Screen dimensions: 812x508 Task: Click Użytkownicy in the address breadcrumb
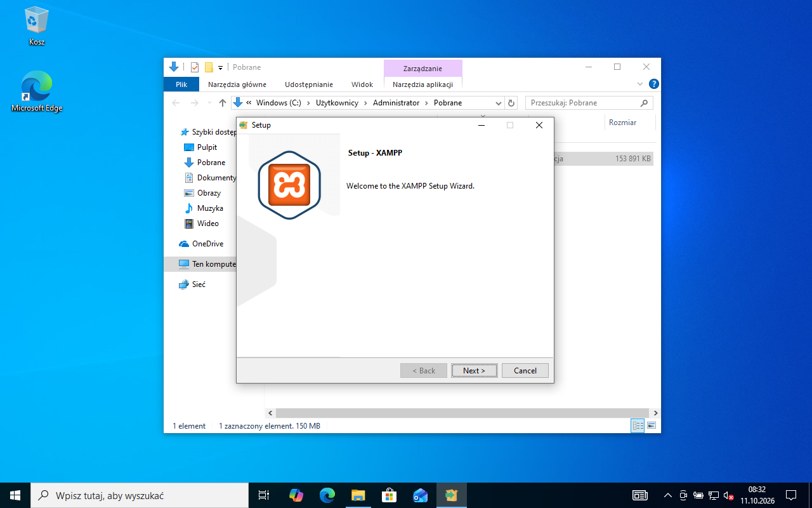point(337,103)
